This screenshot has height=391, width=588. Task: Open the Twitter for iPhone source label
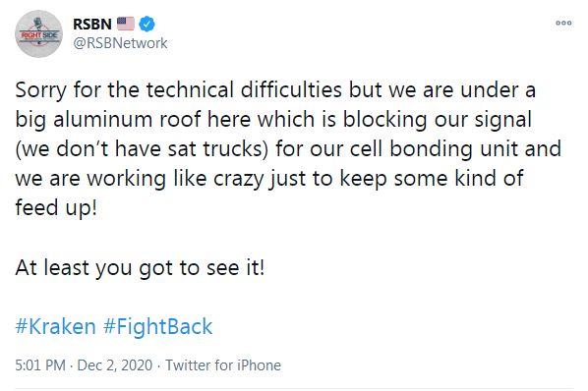point(223,365)
